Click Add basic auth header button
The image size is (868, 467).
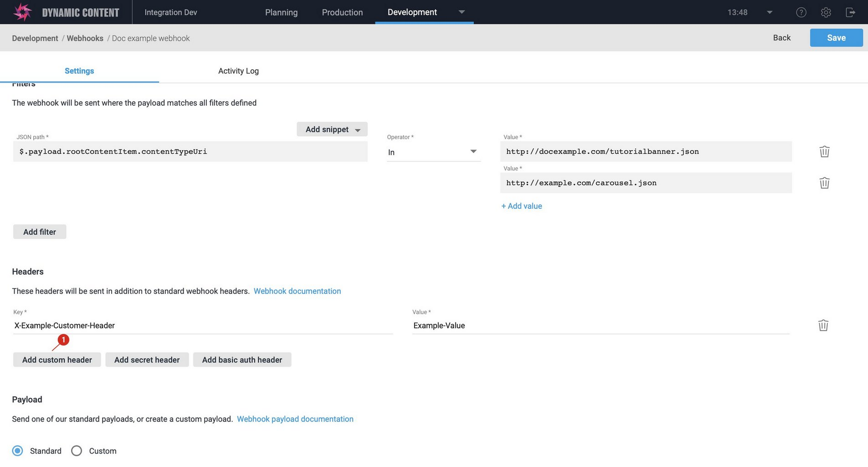tap(242, 360)
